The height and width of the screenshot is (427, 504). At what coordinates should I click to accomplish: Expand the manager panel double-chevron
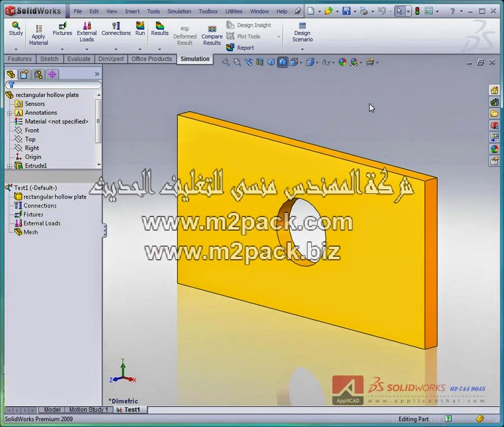tap(97, 74)
